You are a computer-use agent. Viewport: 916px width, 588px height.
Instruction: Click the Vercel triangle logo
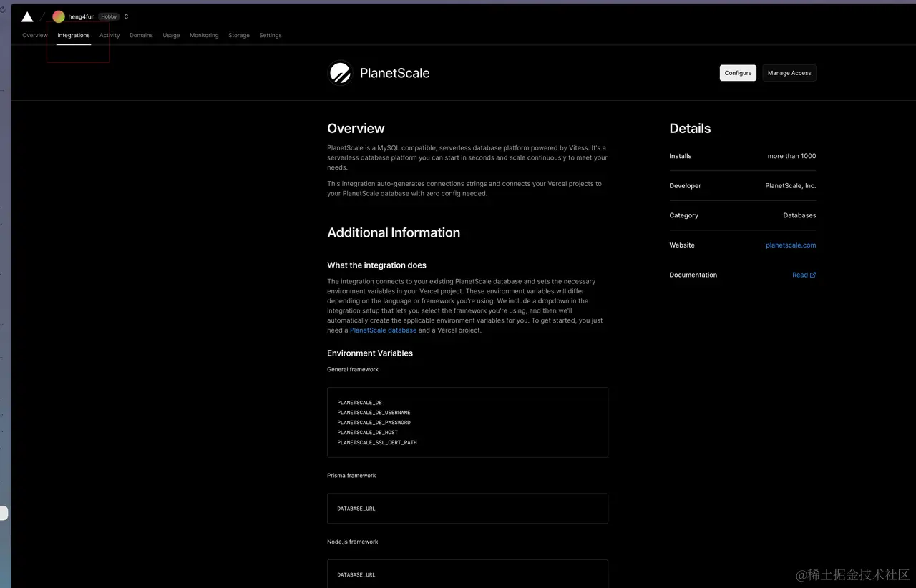pyautogui.click(x=27, y=17)
